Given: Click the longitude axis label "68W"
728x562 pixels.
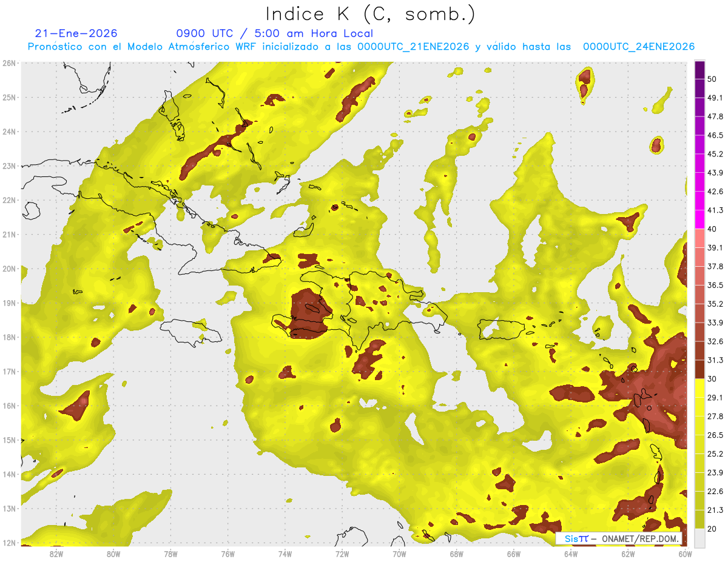Looking at the screenshot, I should click(x=457, y=554).
